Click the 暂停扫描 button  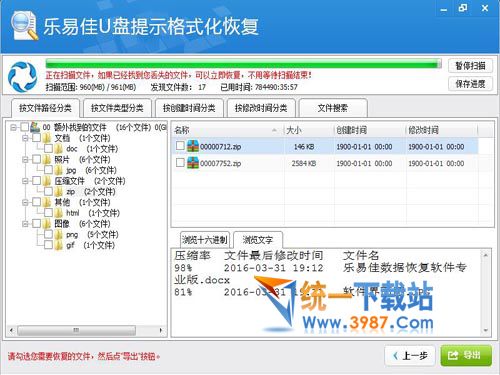coord(470,66)
